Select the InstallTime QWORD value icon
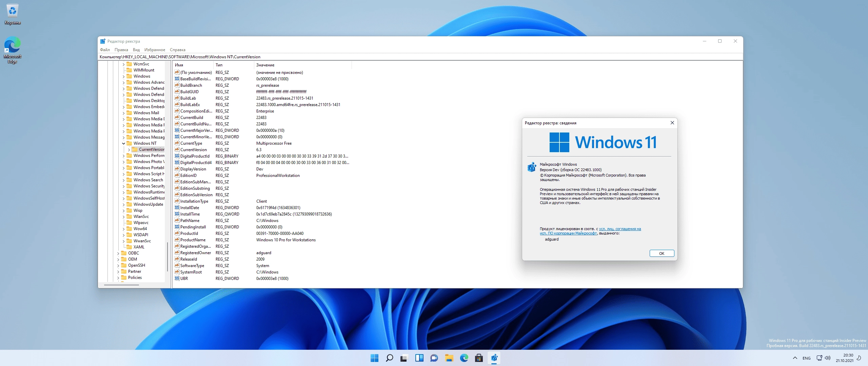The height and width of the screenshot is (366, 868). (177, 214)
